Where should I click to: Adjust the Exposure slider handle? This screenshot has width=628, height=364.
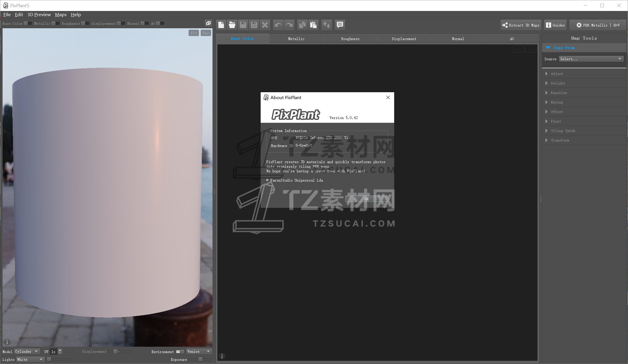click(200, 359)
